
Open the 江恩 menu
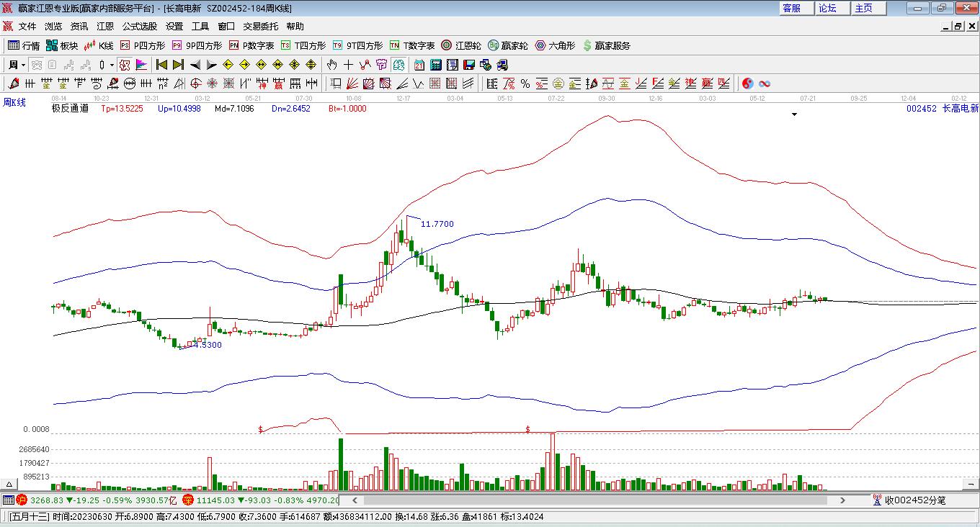point(105,27)
